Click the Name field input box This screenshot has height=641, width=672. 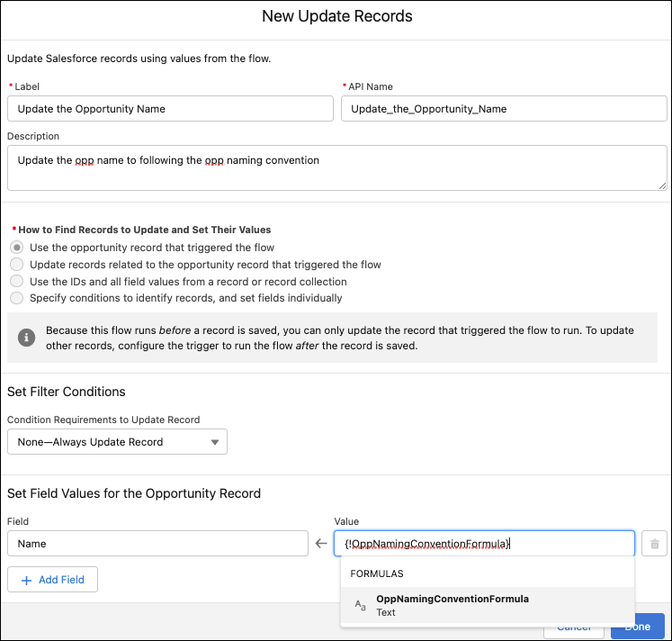157,544
